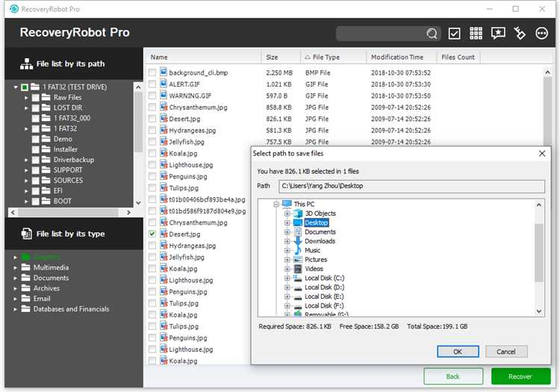Open the more options ellipsis icon
The height and width of the screenshot is (392, 560).
click(x=542, y=33)
